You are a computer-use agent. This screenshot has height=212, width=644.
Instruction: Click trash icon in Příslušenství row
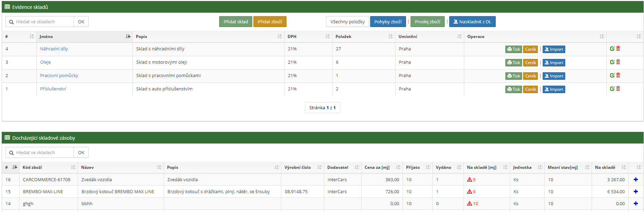pos(618,89)
